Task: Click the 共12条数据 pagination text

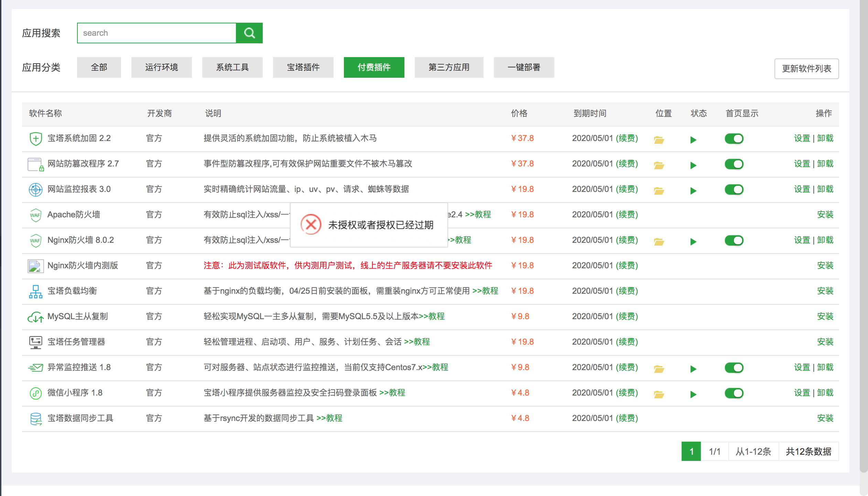Action: point(809,451)
